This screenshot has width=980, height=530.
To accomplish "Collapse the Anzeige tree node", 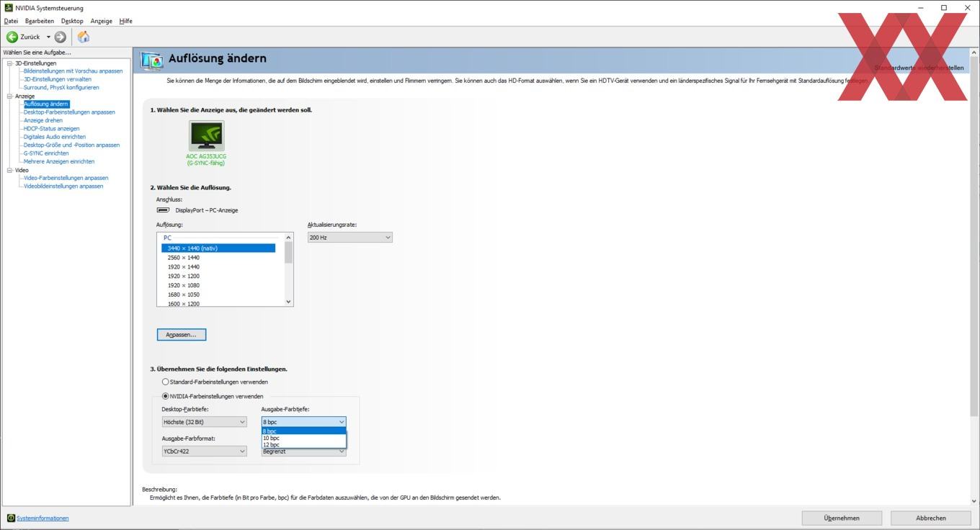I will tap(10, 96).
